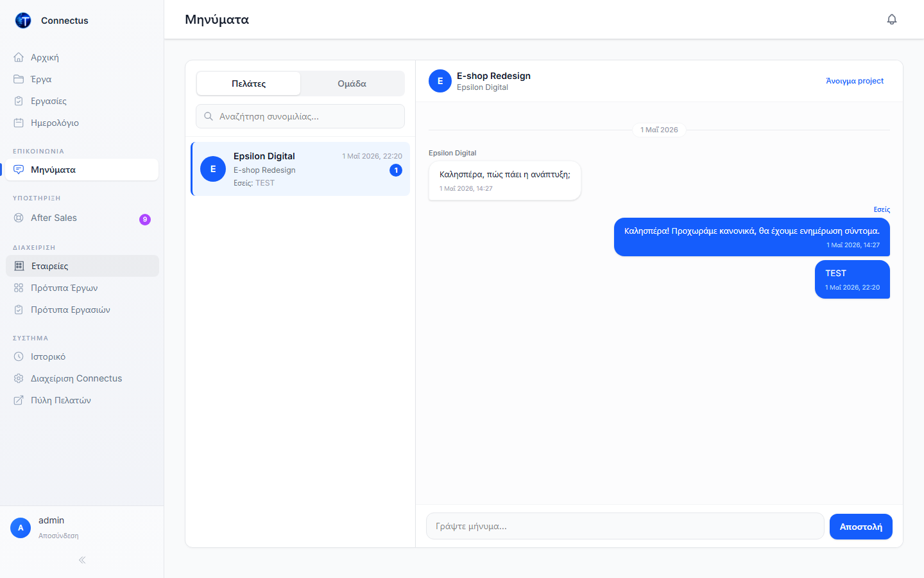Viewport: 924px width, 578px height.
Task: Open the notifications bell
Action: (892, 19)
